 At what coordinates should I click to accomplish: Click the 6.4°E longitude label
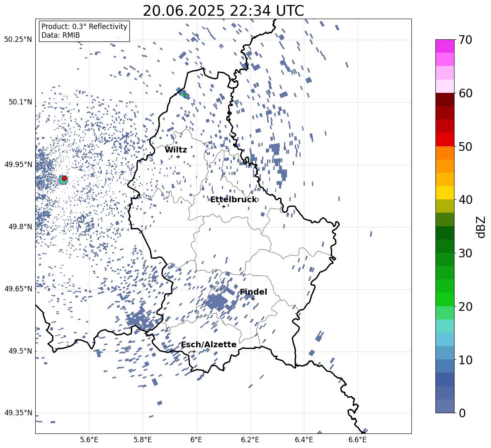pyautogui.click(x=304, y=440)
